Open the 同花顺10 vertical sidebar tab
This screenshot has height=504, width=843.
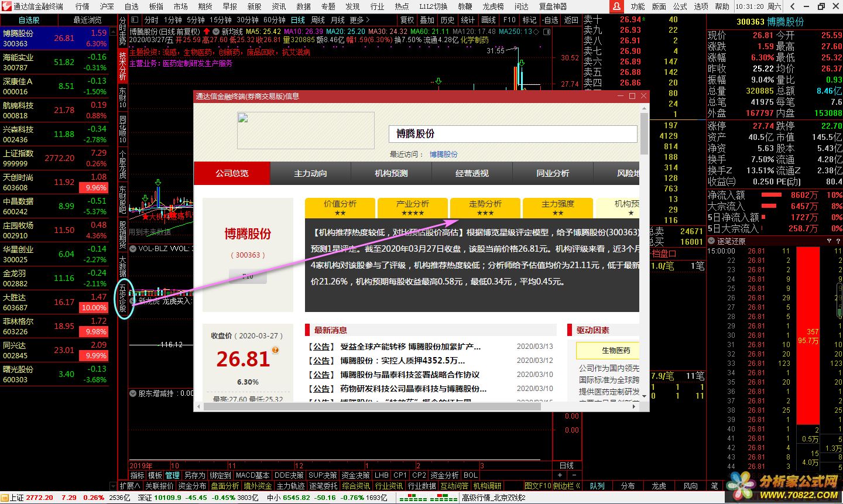click(x=123, y=129)
